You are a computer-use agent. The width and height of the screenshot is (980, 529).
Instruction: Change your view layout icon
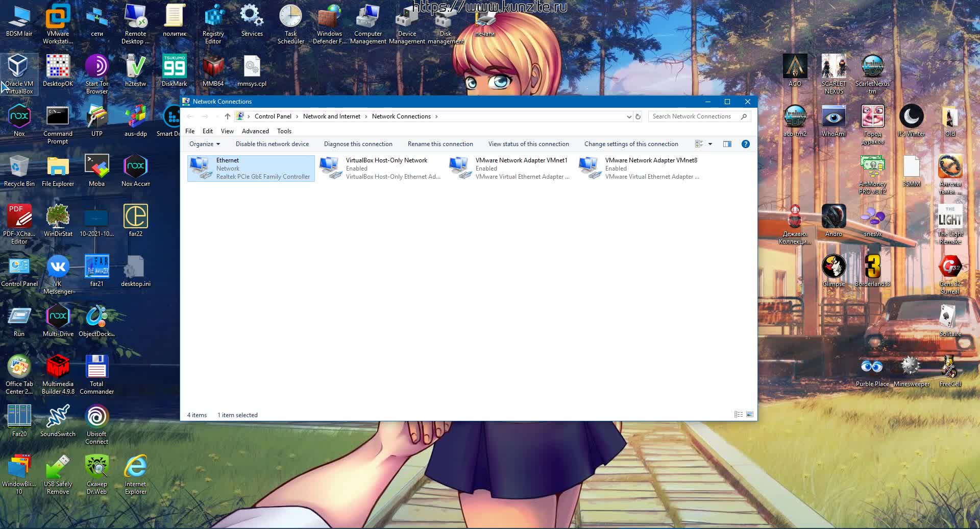699,144
